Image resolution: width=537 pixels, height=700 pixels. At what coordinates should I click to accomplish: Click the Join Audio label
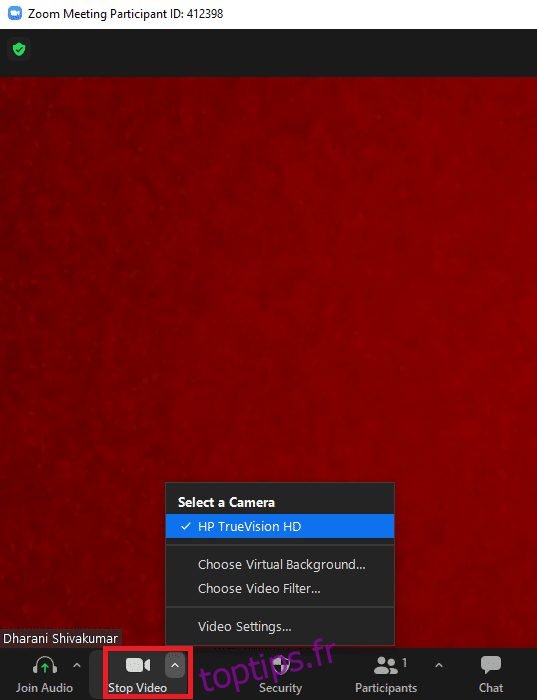click(44, 688)
